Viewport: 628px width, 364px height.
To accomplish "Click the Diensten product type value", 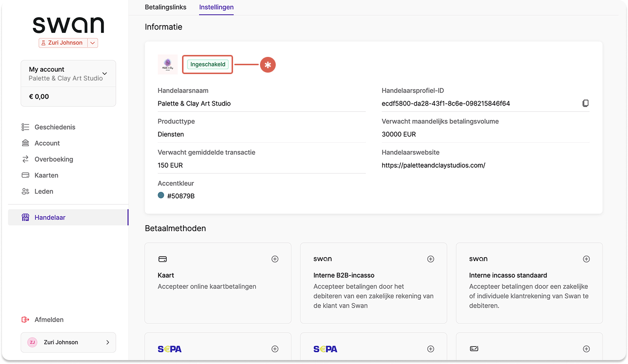I will pos(171,134).
